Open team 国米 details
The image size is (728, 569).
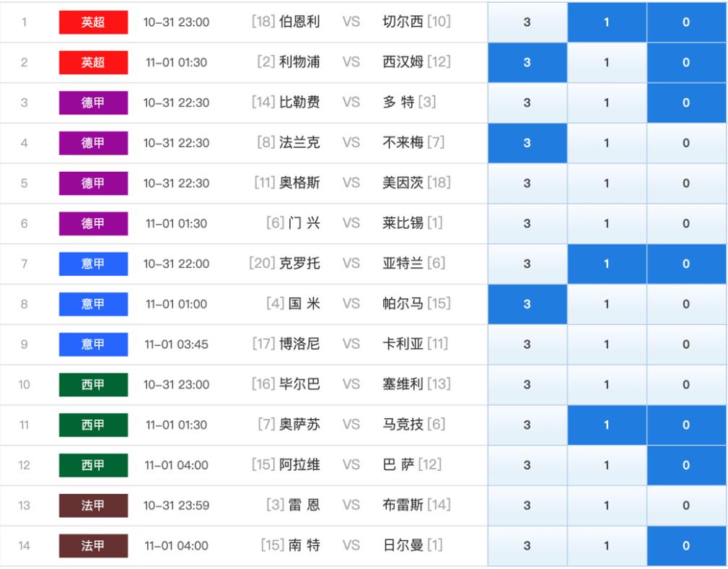point(304,304)
